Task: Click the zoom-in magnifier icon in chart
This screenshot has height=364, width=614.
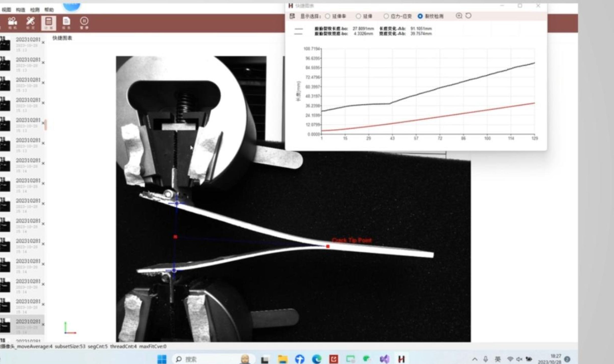Action: pyautogui.click(x=459, y=16)
